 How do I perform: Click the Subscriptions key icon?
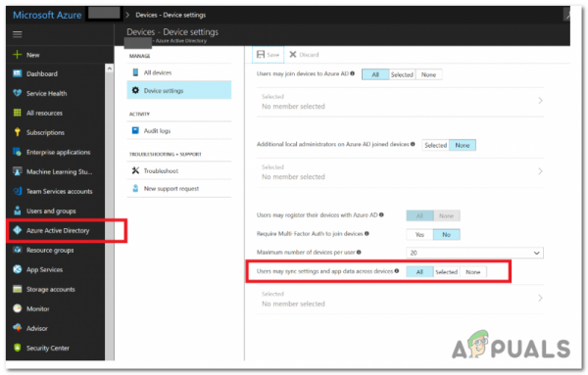click(x=18, y=132)
